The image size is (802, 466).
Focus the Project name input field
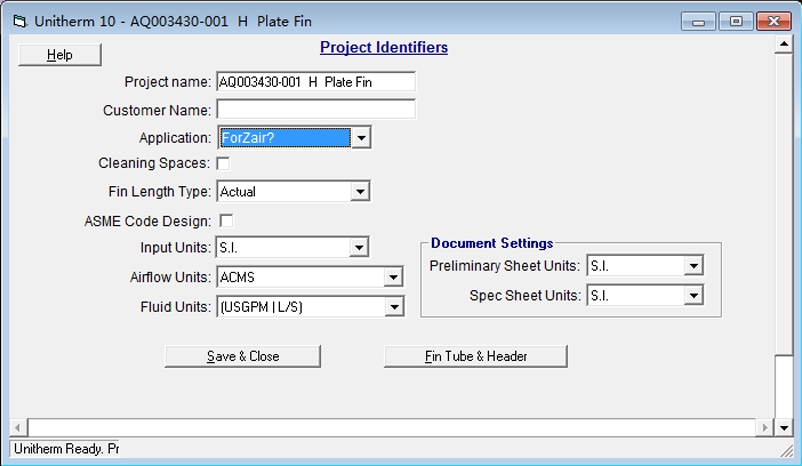(x=316, y=82)
